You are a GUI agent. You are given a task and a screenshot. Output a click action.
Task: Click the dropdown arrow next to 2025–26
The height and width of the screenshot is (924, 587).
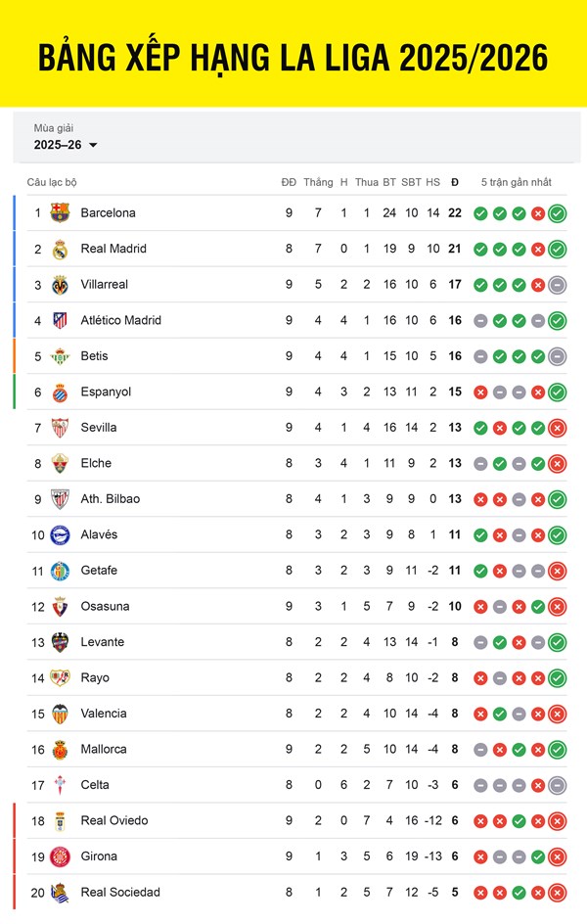(93, 146)
